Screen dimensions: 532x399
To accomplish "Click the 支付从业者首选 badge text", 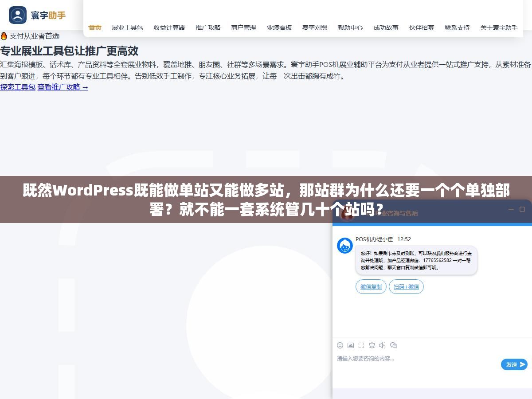I will pyautogui.click(x=34, y=36).
